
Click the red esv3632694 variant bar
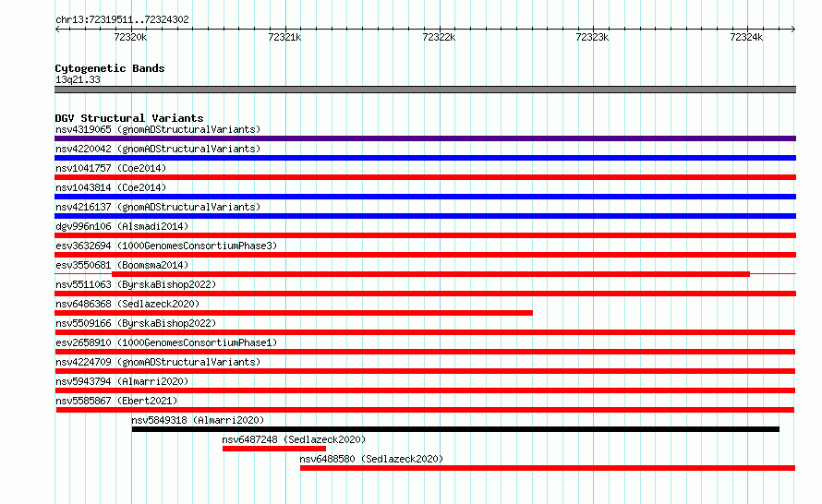425,255
